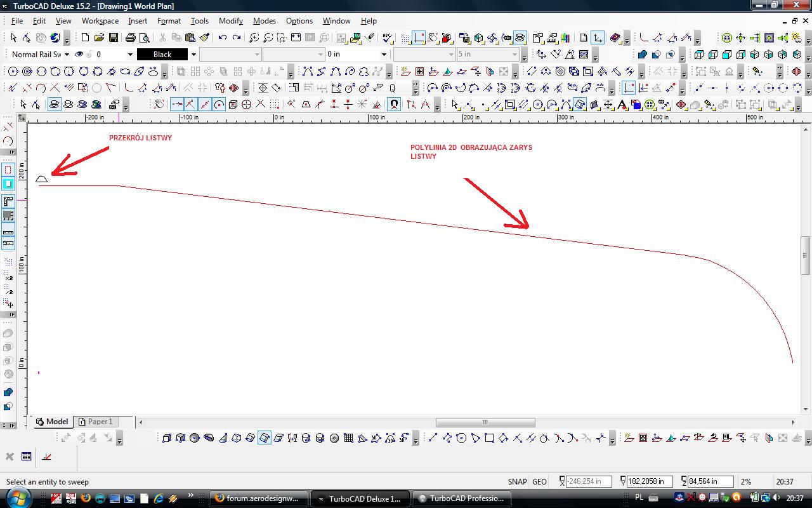Expand the pen width '0 in' dropdown

coord(383,55)
